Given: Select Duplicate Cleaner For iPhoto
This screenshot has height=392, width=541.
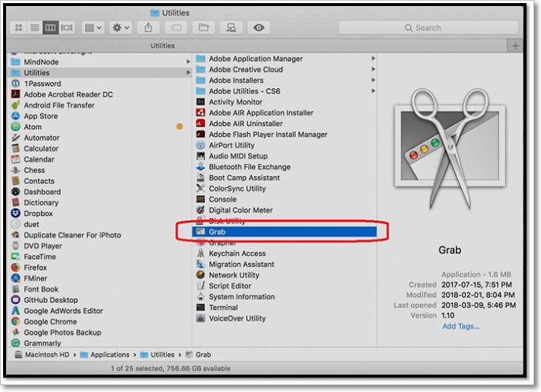Looking at the screenshot, I should pyautogui.click(x=72, y=235).
